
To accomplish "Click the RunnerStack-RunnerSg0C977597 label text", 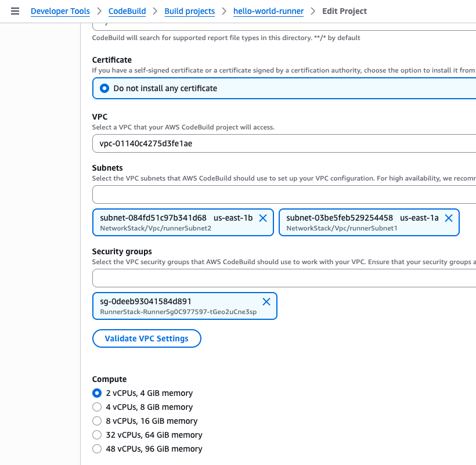I will [178, 312].
